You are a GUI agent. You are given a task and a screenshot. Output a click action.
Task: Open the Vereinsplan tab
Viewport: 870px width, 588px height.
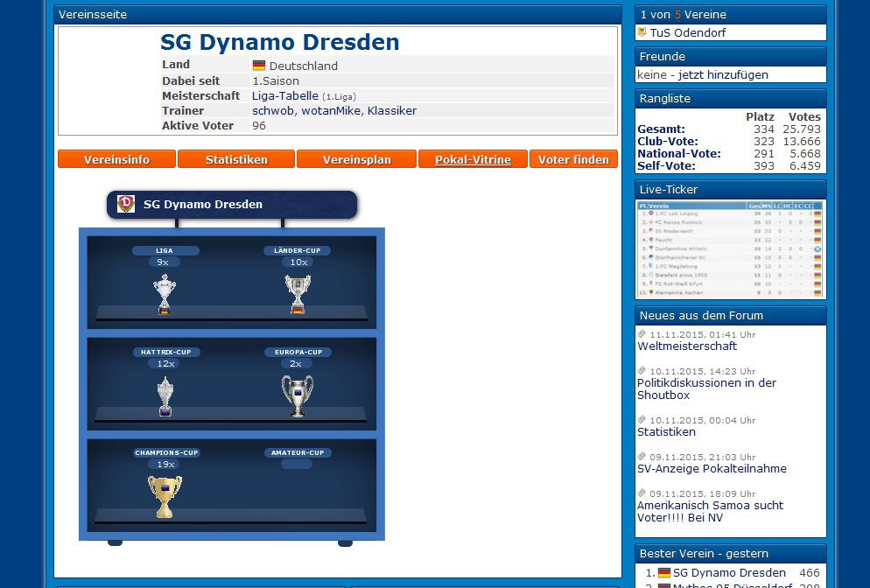coord(357,159)
